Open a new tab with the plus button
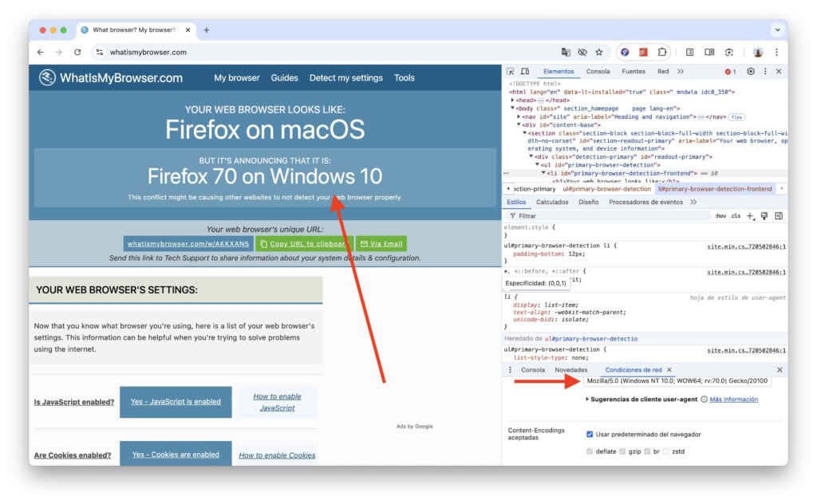 (x=207, y=30)
